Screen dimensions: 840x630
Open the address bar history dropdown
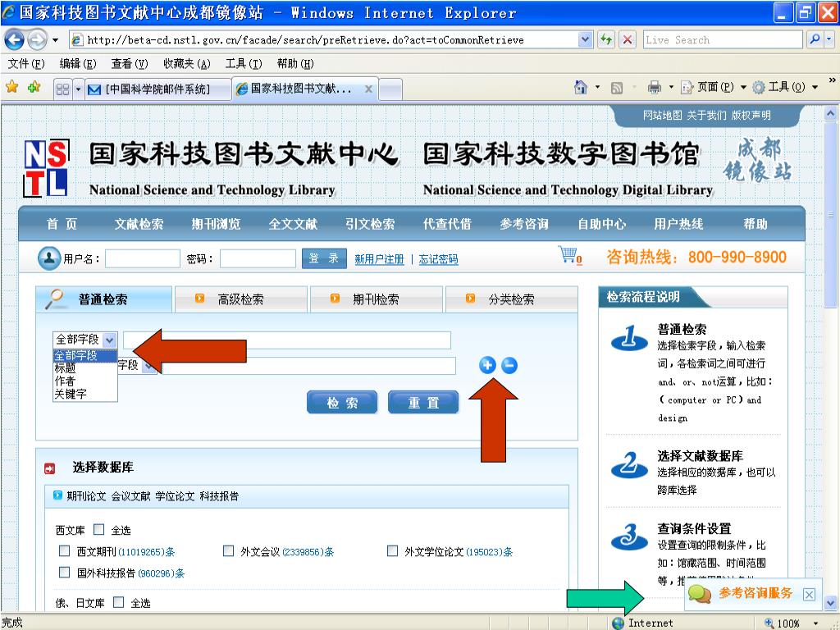click(586, 39)
